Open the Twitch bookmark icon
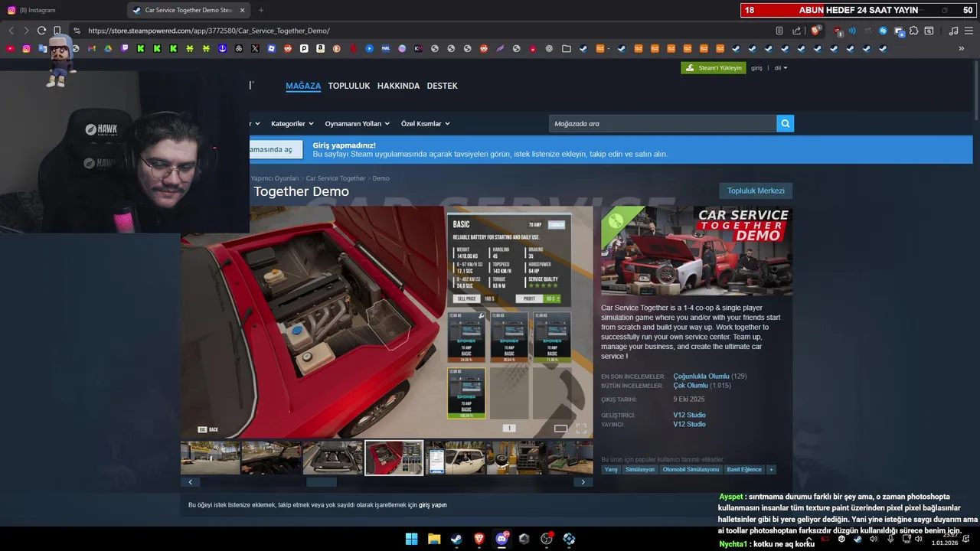 [x=125, y=48]
